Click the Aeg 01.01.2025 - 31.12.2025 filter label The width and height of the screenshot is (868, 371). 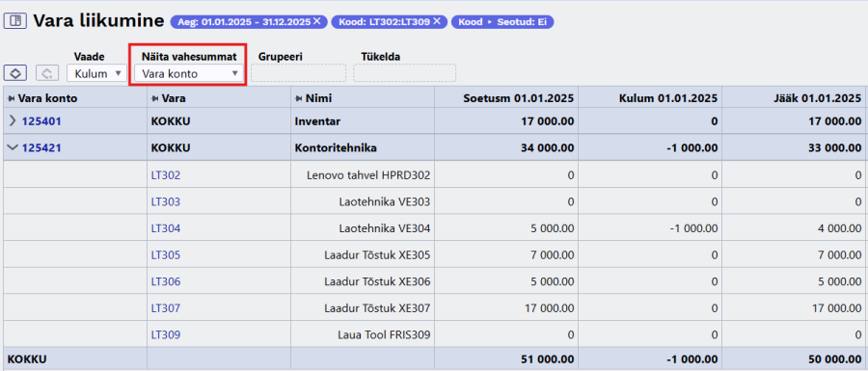(244, 21)
